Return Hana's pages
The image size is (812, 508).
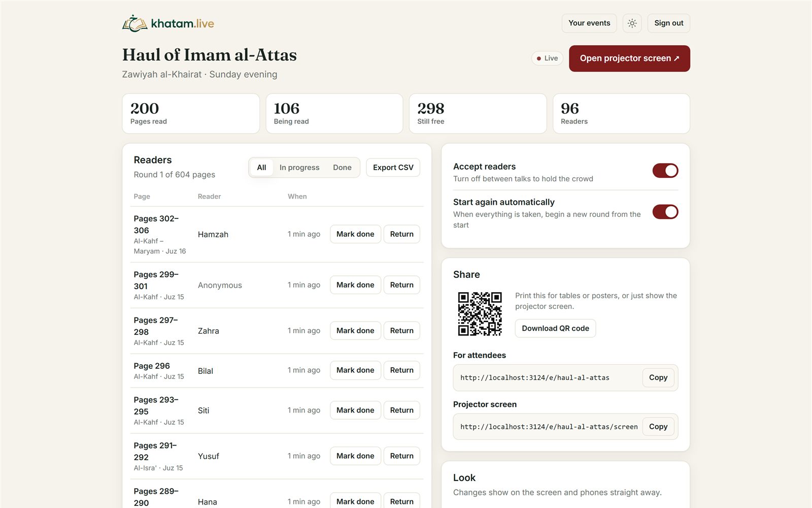pyautogui.click(x=401, y=501)
